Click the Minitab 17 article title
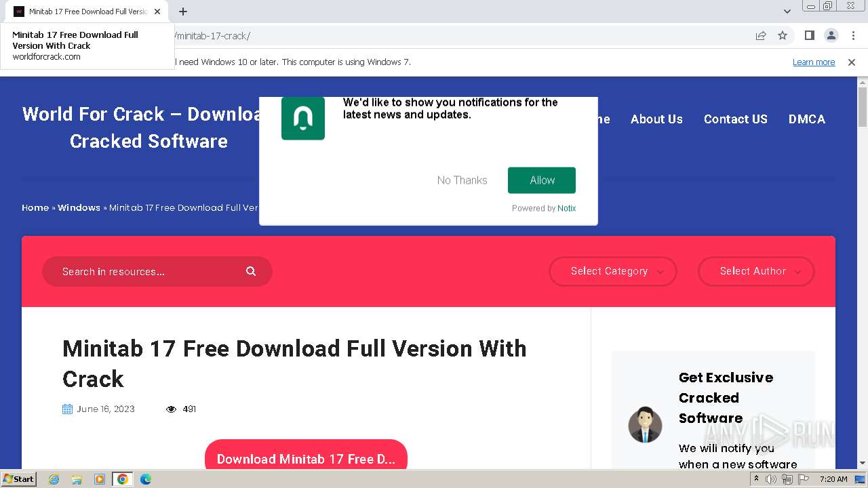The height and width of the screenshot is (488, 868). 294,363
